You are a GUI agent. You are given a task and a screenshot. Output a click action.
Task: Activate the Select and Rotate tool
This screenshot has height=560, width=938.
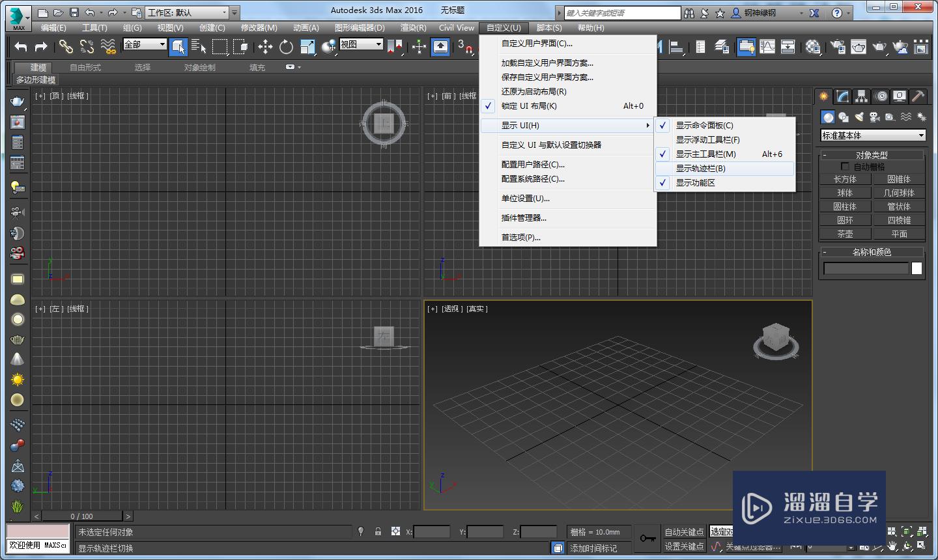tap(286, 46)
